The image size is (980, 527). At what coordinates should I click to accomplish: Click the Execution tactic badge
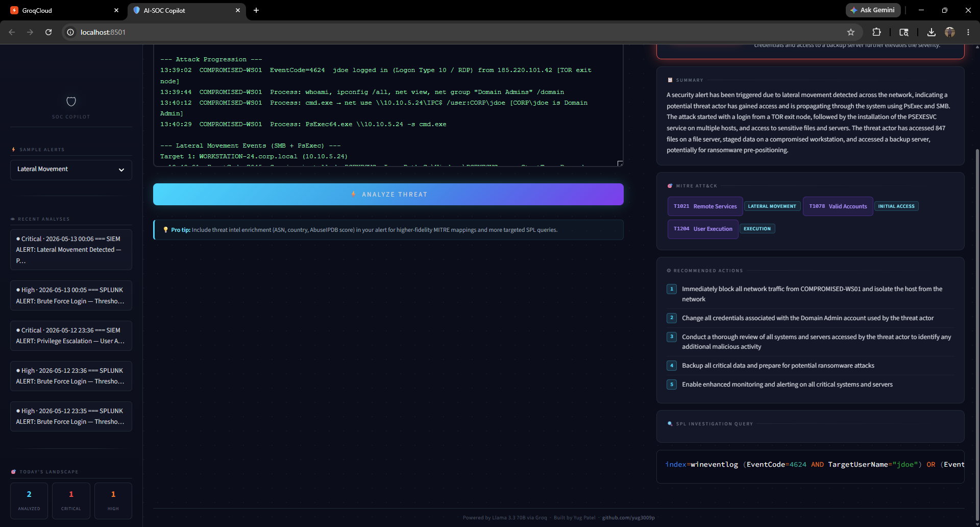click(x=757, y=229)
